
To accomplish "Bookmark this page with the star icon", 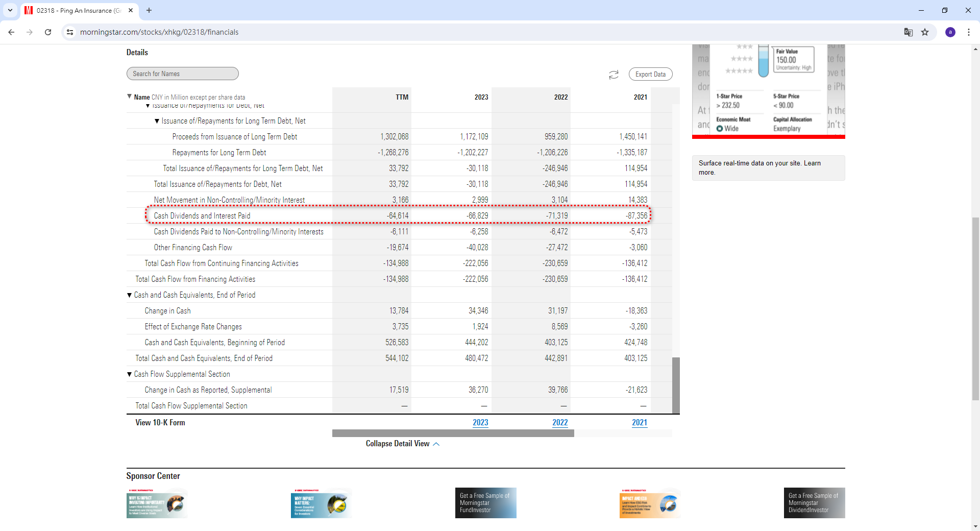I will tap(925, 32).
